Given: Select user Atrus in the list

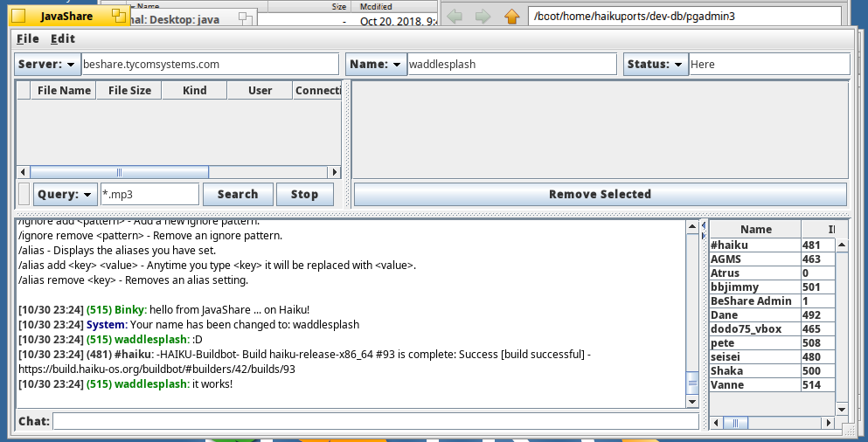Looking at the screenshot, I should (x=755, y=273).
